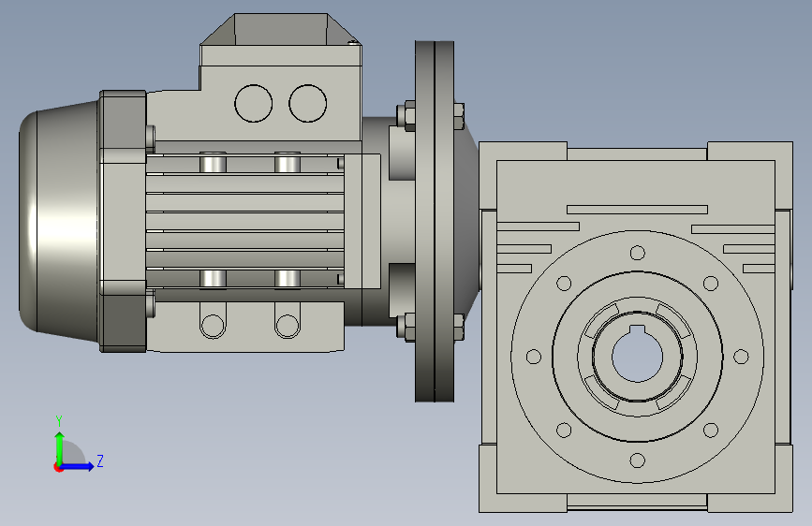Select the longest horizontal rib atop gearbox face

tap(637, 210)
